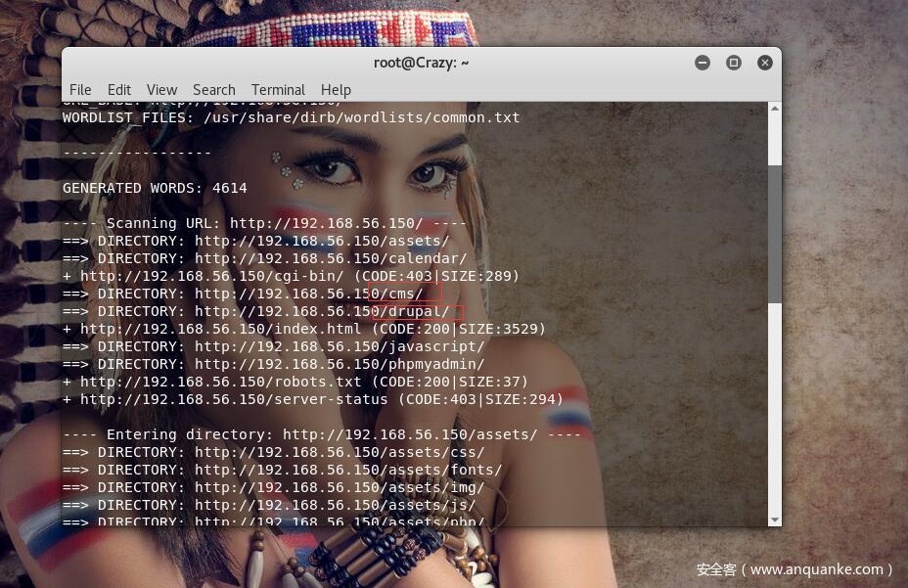908x588 pixels.
Task: Click the /drupal/ directory line
Action: 256,312
